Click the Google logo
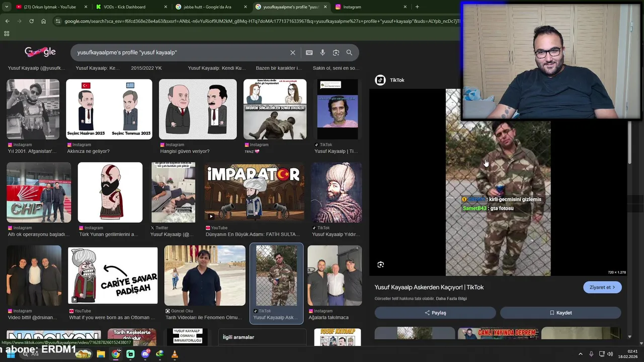The image size is (644, 362). coord(40,52)
